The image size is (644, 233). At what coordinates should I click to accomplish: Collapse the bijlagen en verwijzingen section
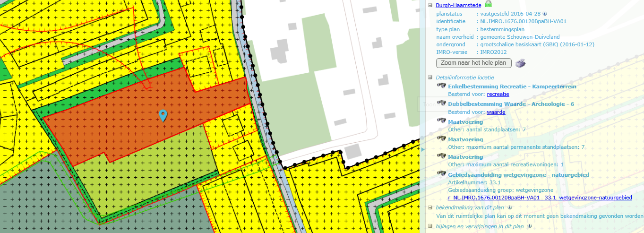430,226
